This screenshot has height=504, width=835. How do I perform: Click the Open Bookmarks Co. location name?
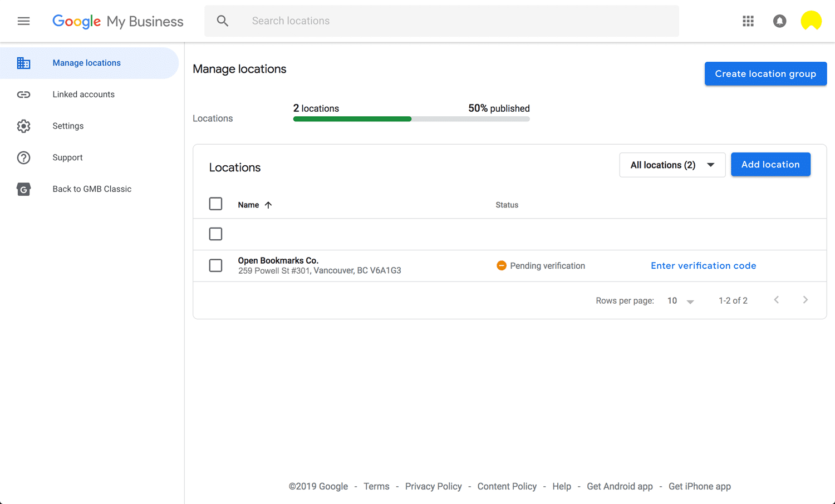[278, 260]
